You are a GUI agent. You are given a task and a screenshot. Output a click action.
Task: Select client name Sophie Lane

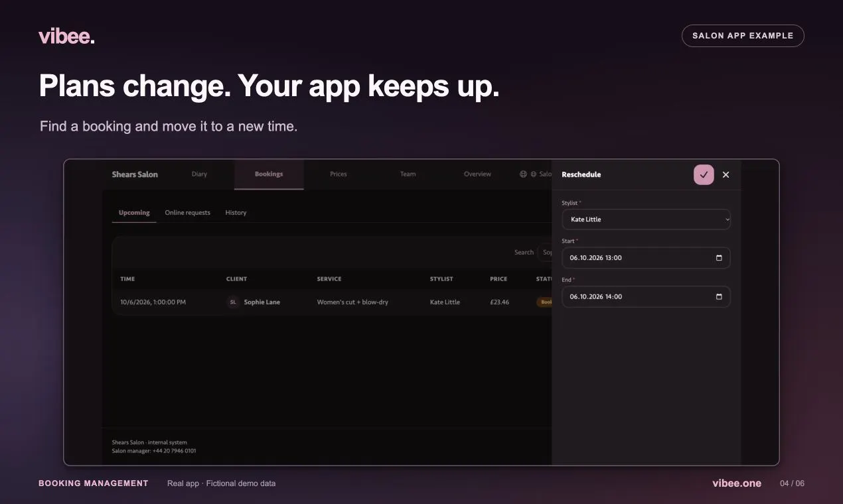262,302
